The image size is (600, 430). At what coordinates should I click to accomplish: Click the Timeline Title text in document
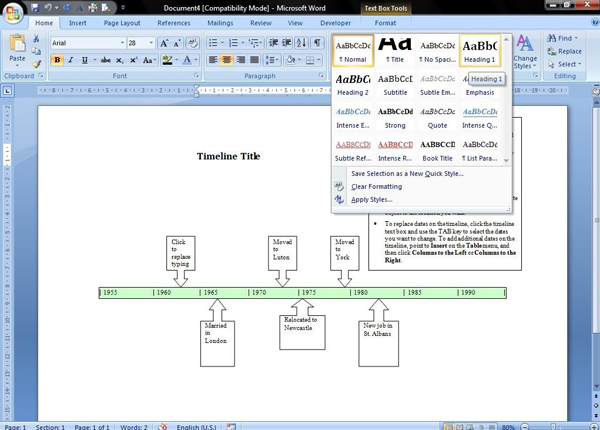click(228, 156)
